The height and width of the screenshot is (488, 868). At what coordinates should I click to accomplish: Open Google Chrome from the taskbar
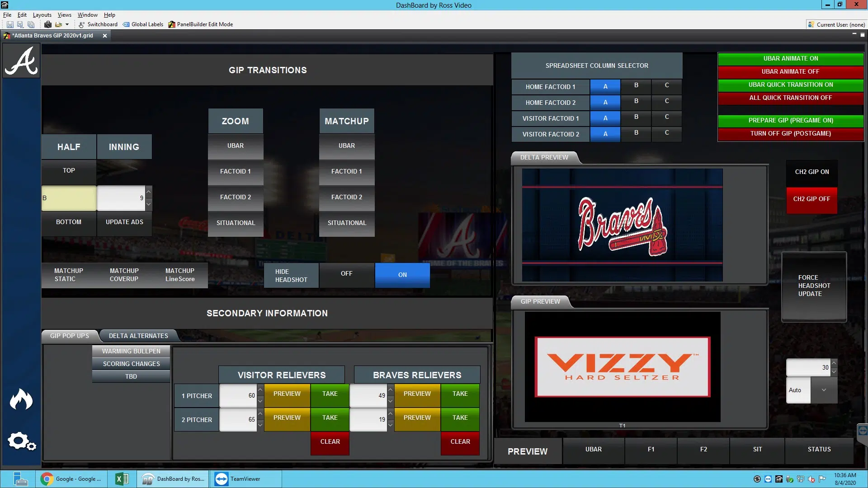tap(71, 479)
